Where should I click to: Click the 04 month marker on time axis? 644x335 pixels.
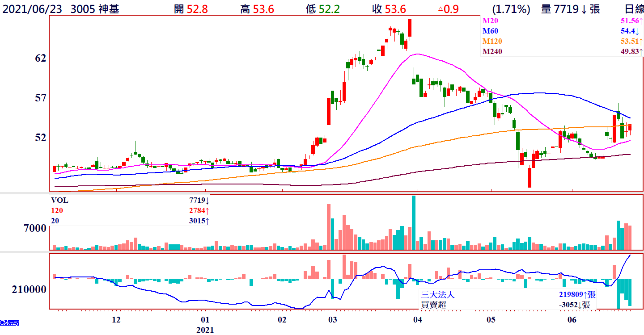pos(418,320)
